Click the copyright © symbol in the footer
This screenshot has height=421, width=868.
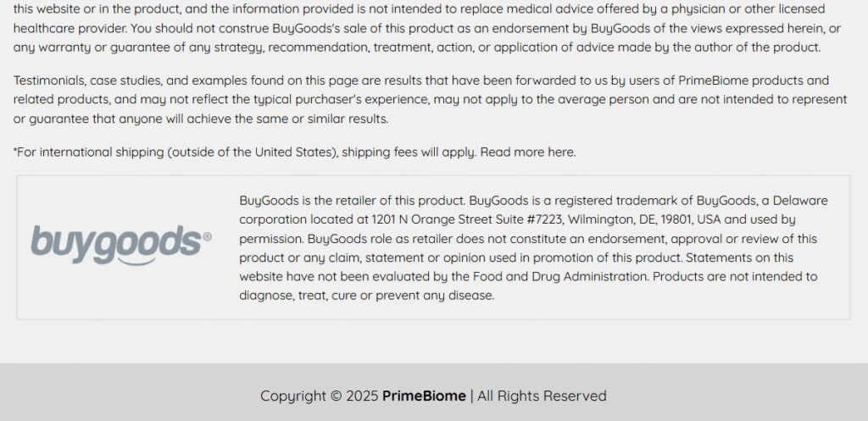[336, 396]
